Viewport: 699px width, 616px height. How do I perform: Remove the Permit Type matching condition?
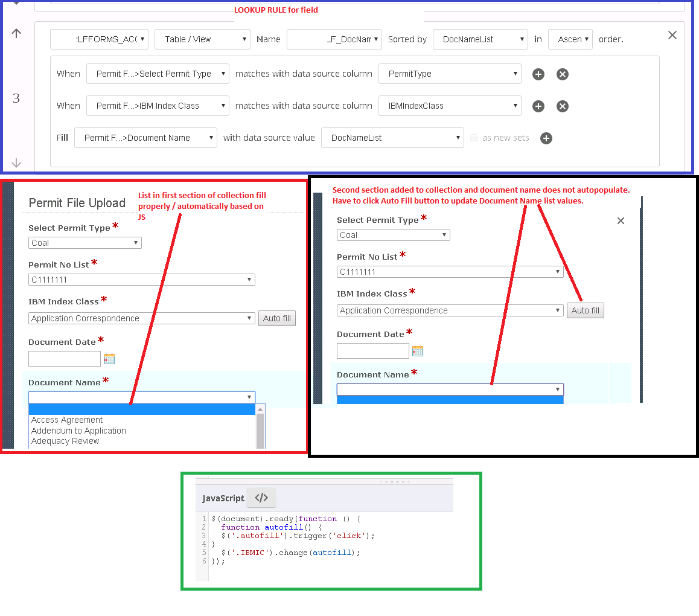562,74
